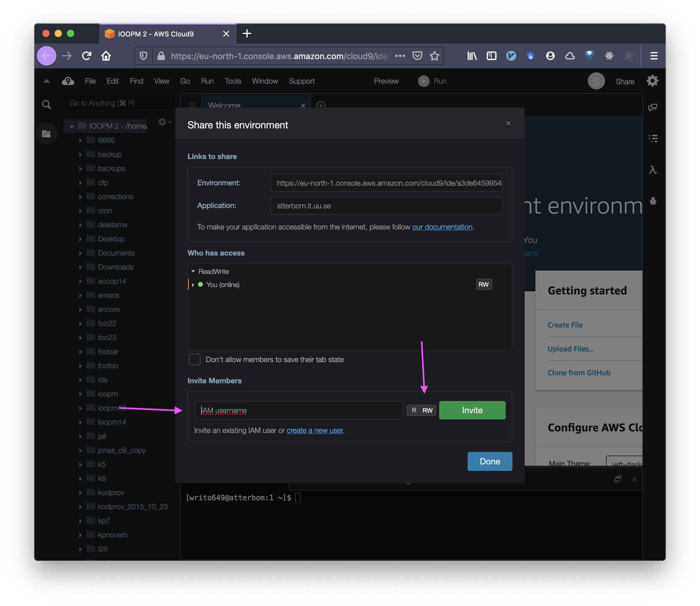Click the Application field atterbom.it.uu.se
700x606 pixels.
(386, 206)
